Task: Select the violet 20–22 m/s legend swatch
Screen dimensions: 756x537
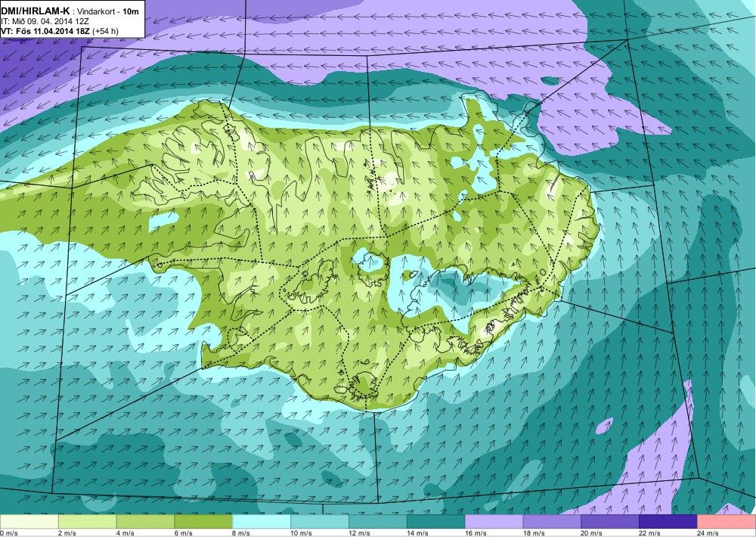Action: click(610, 522)
